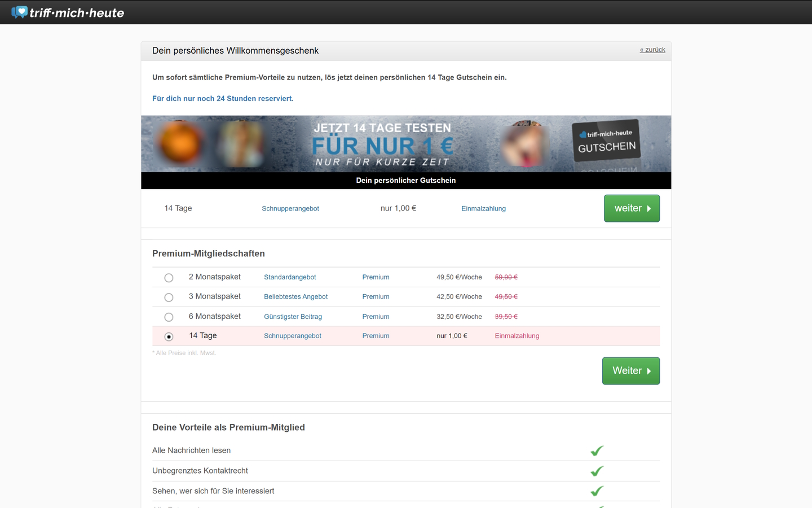Click the orange blurred profile photo in banner
Screen dimensions: 812x508
(x=180, y=143)
